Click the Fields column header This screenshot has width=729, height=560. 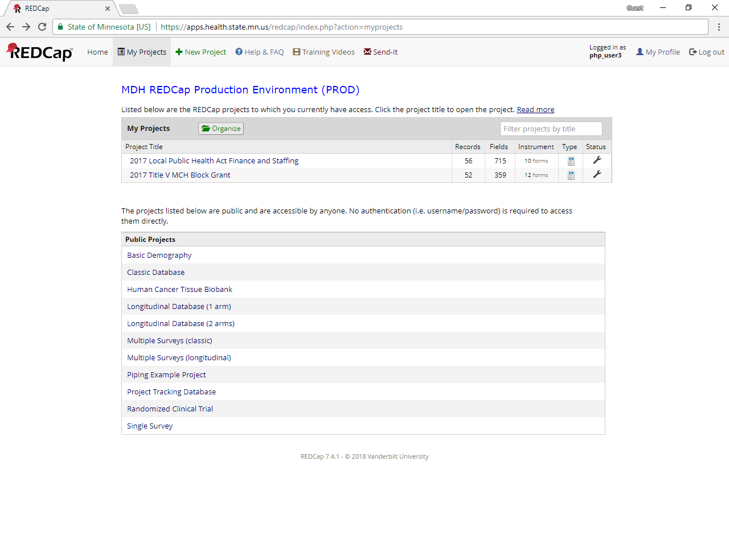(499, 147)
